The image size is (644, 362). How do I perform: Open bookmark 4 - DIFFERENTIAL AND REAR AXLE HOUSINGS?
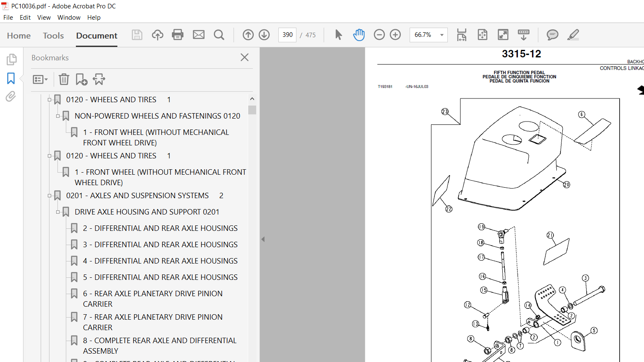coord(160,261)
